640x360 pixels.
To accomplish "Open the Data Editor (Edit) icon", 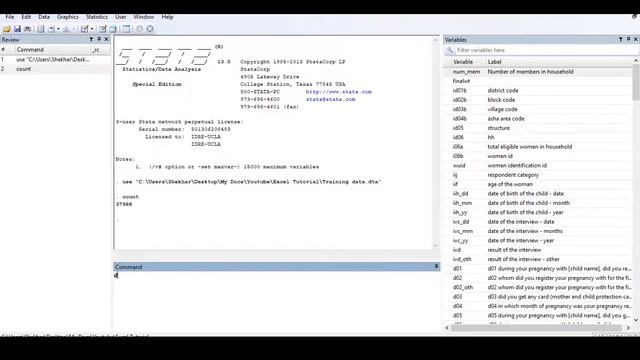I will tap(102, 29).
